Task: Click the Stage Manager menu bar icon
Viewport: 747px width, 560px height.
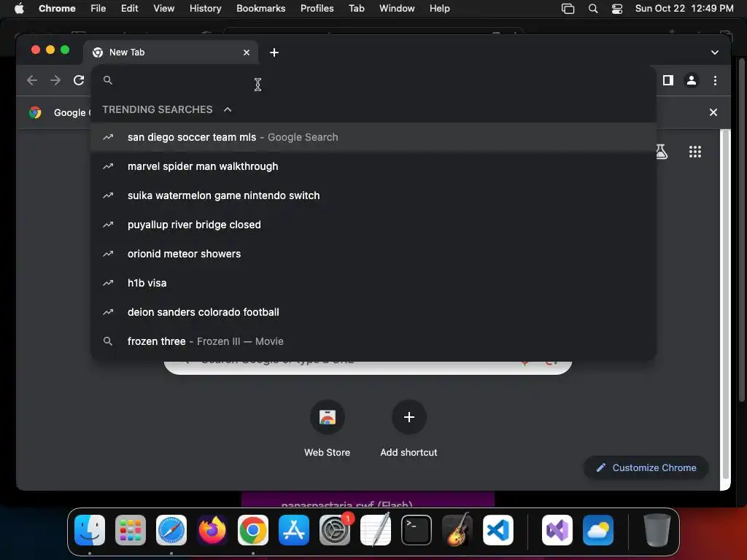Action: click(x=568, y=8)
